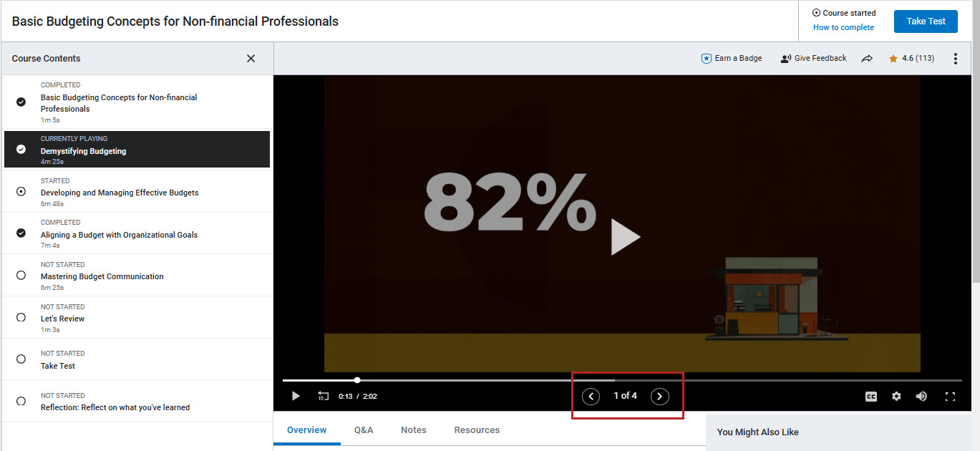Mute the video volume
Viewport: 980px width, 451px height.
pyautogui.click(x=921, y=397)
